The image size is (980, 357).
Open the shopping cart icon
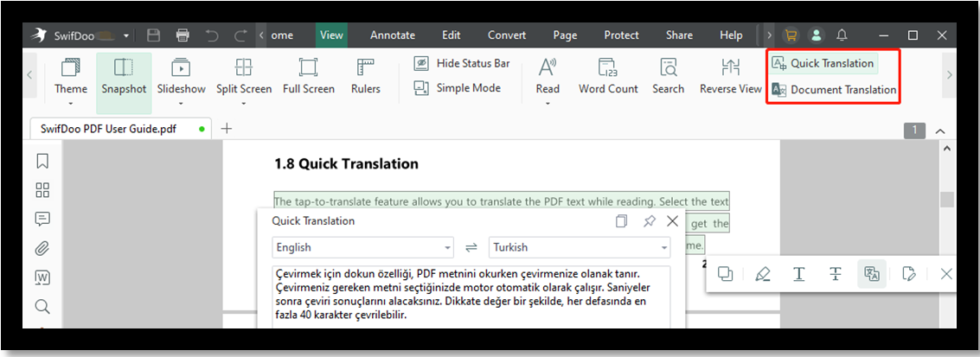(x=791, y=35)
